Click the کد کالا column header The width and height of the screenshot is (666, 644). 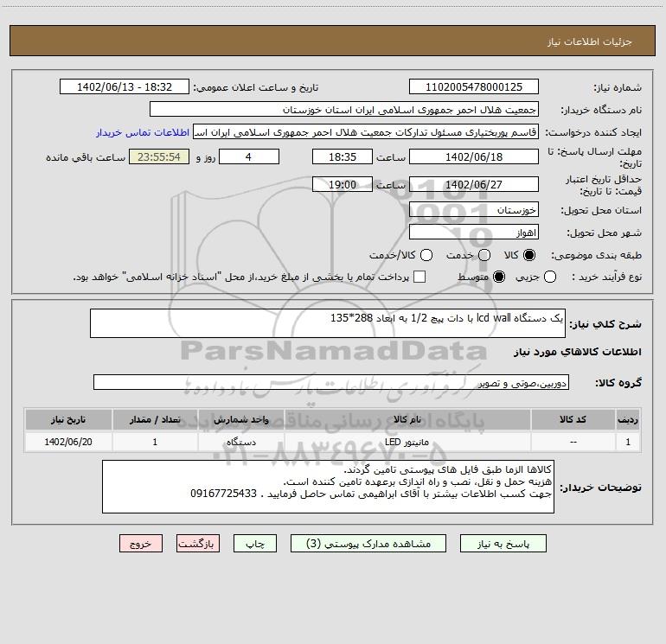pos(573,419)
